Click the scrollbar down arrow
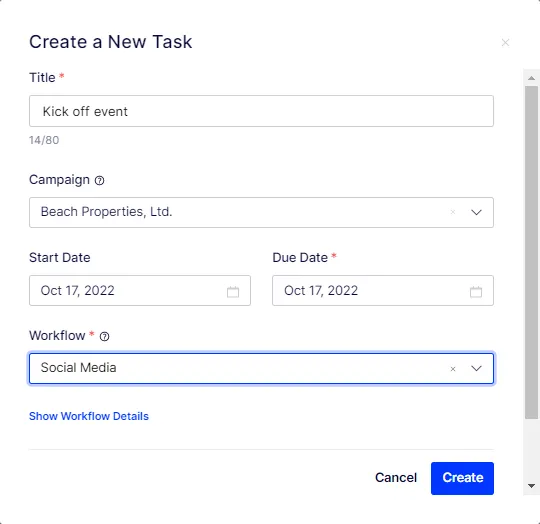The width and height of the screenshot is (540, 524). 531,486
